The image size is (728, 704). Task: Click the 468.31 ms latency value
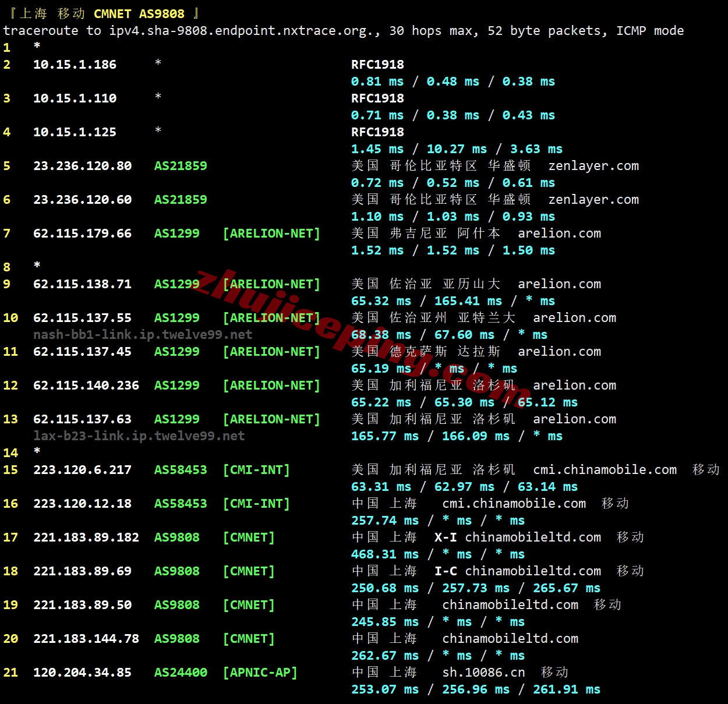click(x=384, y=554)
